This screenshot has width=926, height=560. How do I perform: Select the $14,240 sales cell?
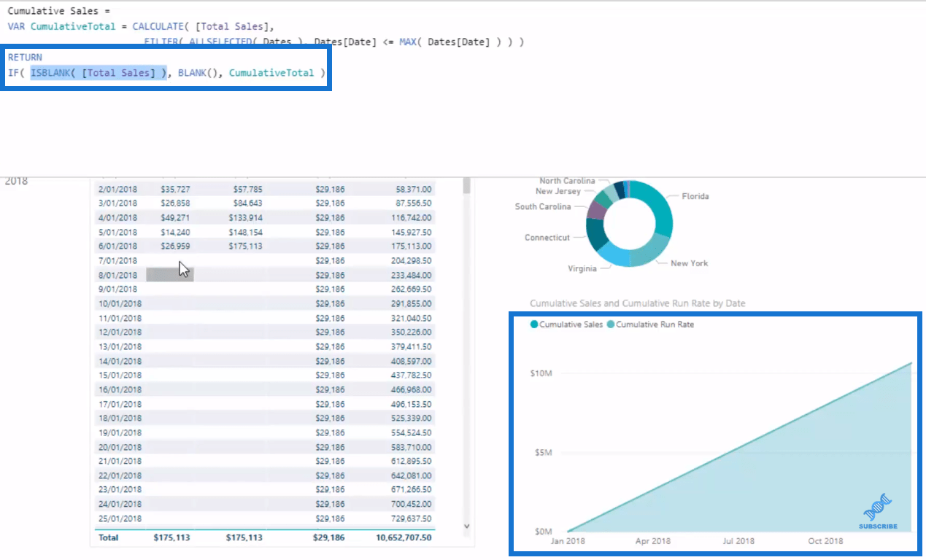(175, 232)
